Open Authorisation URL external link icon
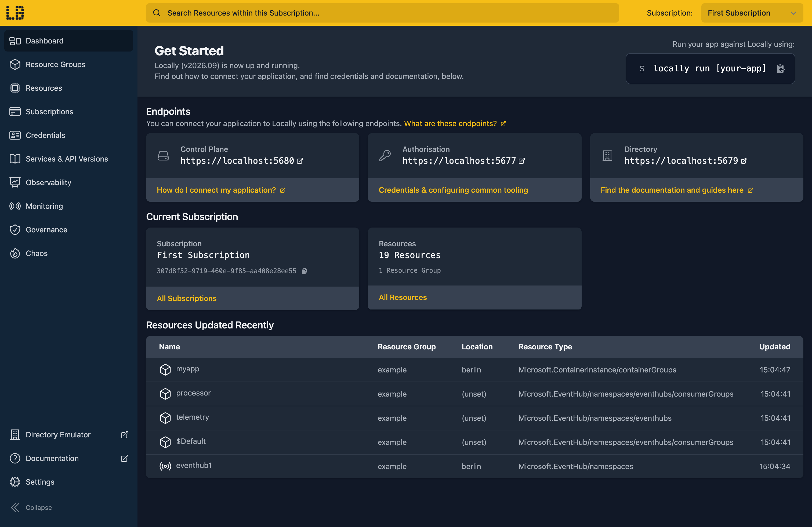 pos(522,160)
